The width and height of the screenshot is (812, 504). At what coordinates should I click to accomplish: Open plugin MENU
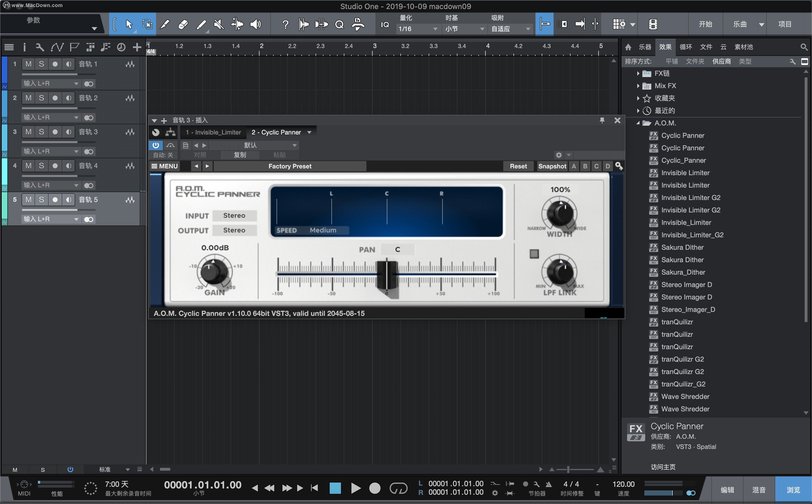click(165, 166)
